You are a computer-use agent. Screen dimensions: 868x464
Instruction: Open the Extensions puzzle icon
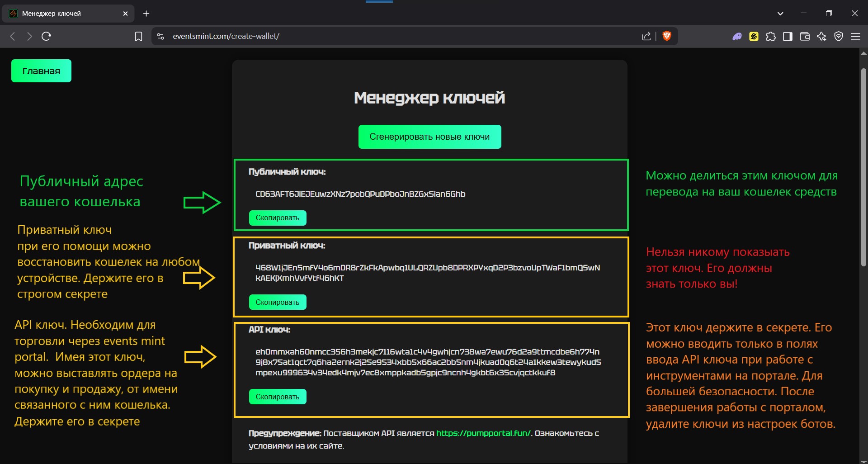coord(771,37)
